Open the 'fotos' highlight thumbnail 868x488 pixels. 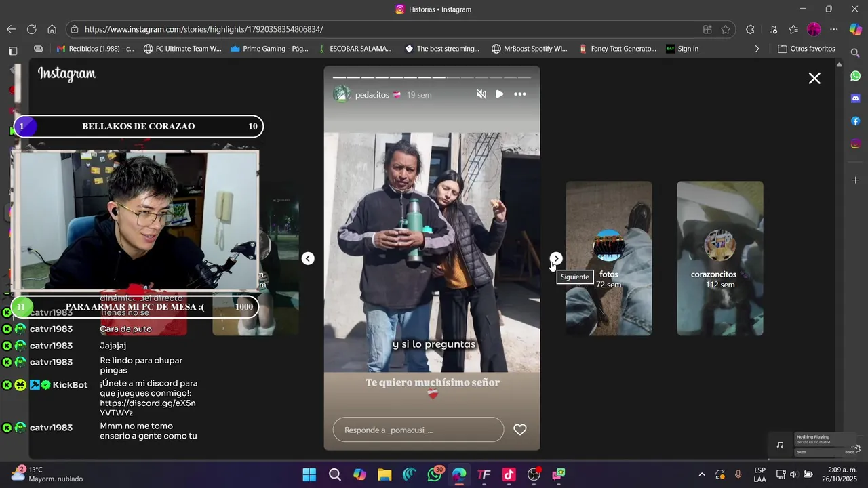point(609,258)
